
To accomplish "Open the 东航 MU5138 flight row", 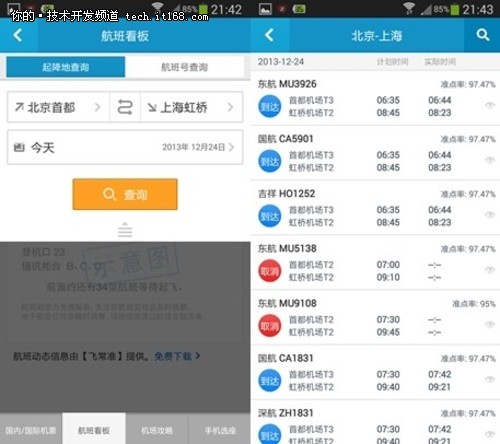I will (x=375, y=262).
